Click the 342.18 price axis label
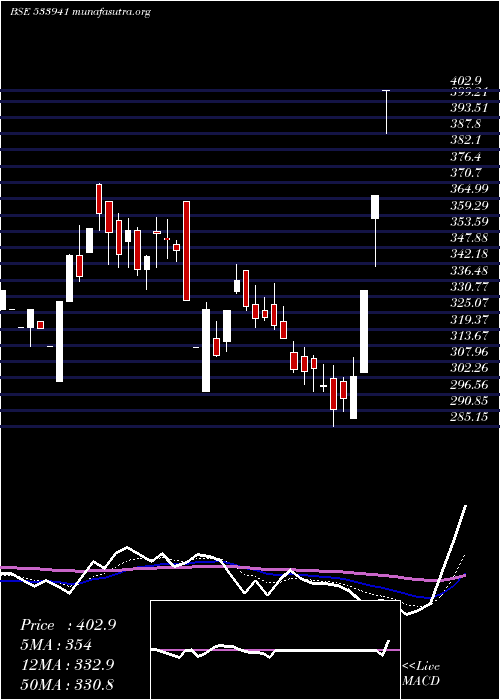The height and width of the screenshot is (700, 500). [x=469, y=254]
